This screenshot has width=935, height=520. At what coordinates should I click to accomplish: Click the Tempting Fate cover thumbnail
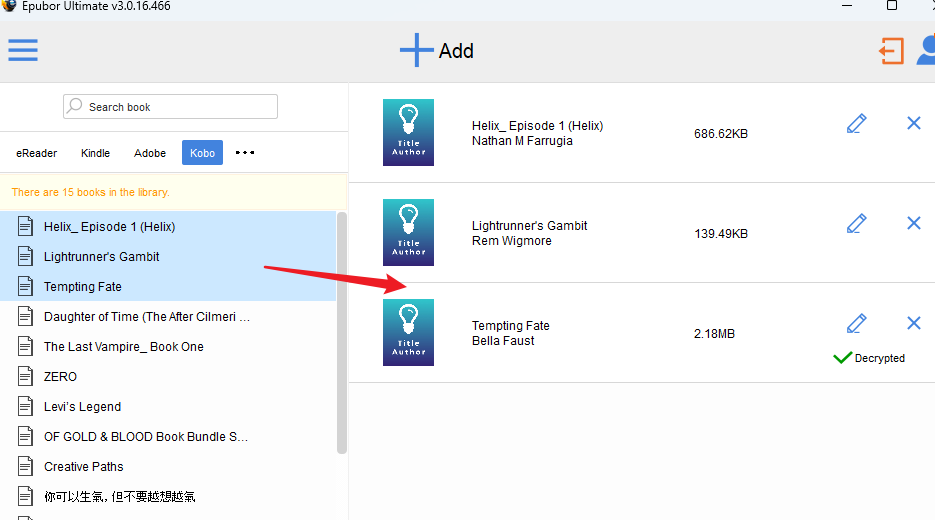tap(408, 332)
